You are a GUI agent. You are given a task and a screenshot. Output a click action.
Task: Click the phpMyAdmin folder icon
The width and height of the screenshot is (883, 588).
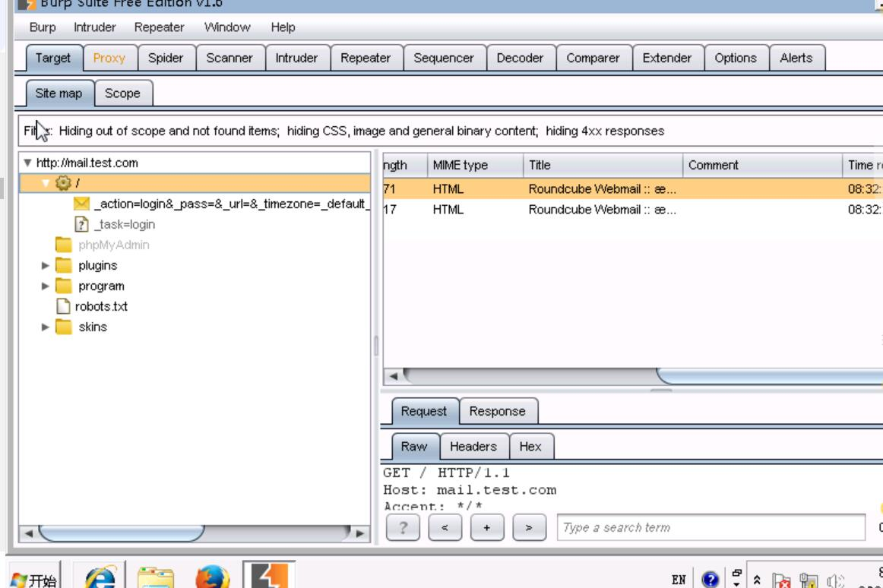(x=64, y=245)
